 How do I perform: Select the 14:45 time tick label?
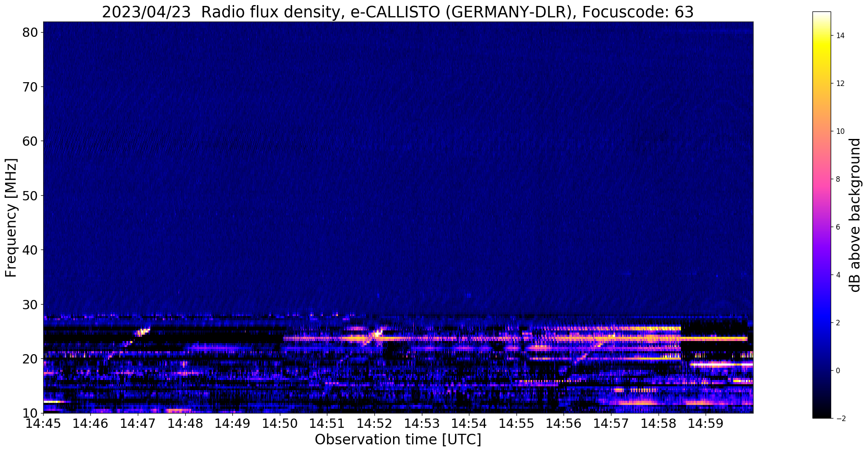43,424
